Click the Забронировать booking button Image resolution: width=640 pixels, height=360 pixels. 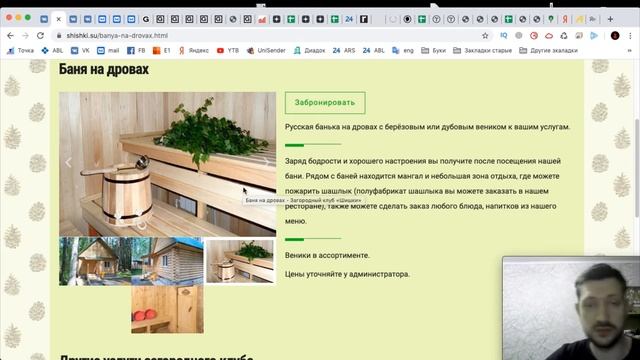(x=325, y=103)
